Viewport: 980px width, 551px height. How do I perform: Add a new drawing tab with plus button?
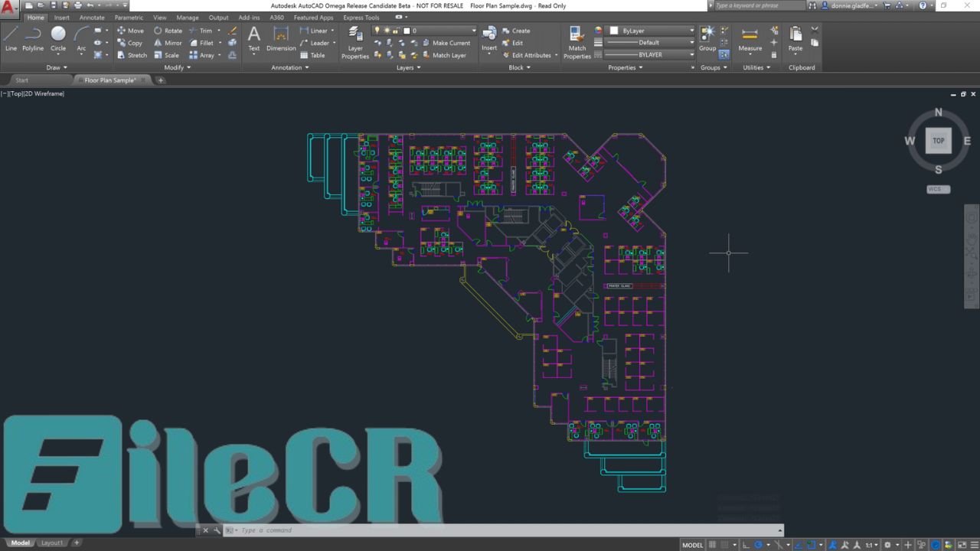coord(161,80)
